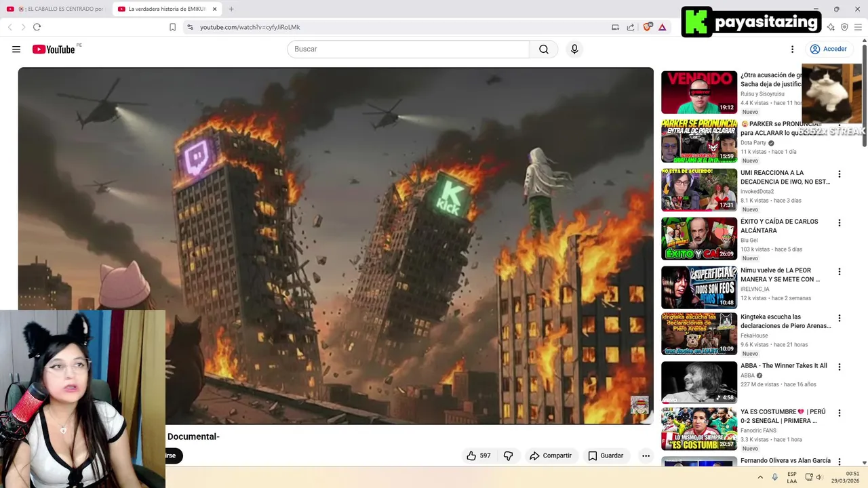
Task: Dislike the video with thumbs down
Action: [x=509, y=456]
